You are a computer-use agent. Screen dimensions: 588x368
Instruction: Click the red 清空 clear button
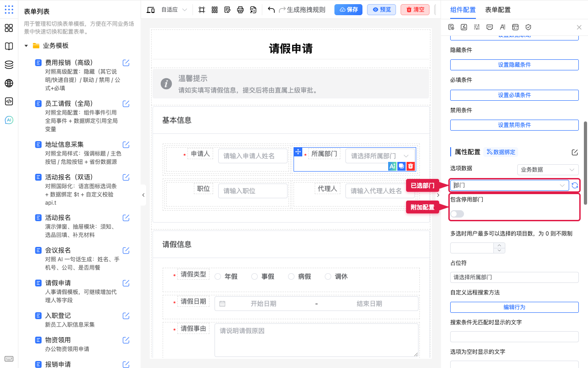coord(415,10)
